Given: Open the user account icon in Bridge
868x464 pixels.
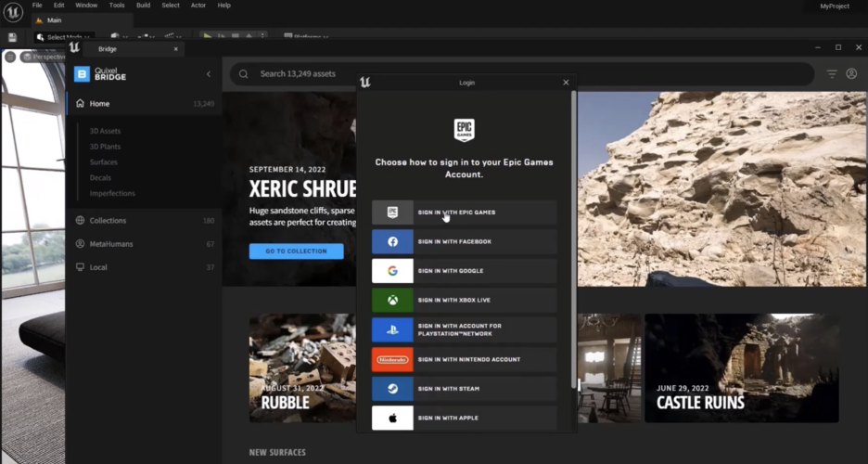Looking at the screenshot, I should [851, 73].
